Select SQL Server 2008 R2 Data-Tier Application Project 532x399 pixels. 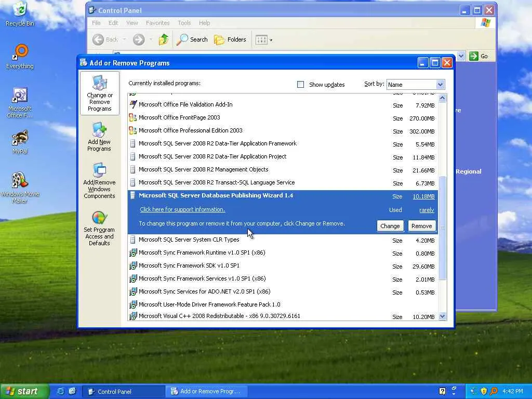point(283,157)
